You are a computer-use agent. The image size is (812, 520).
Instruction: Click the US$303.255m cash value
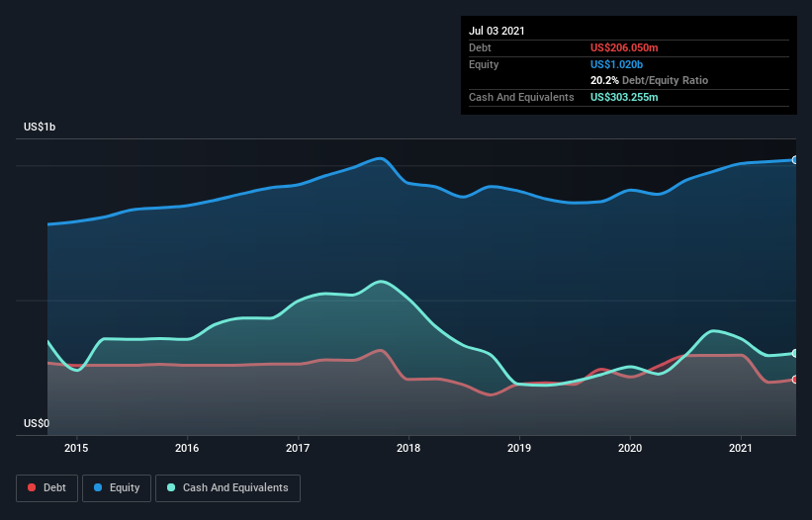click(x=624, y=97)
